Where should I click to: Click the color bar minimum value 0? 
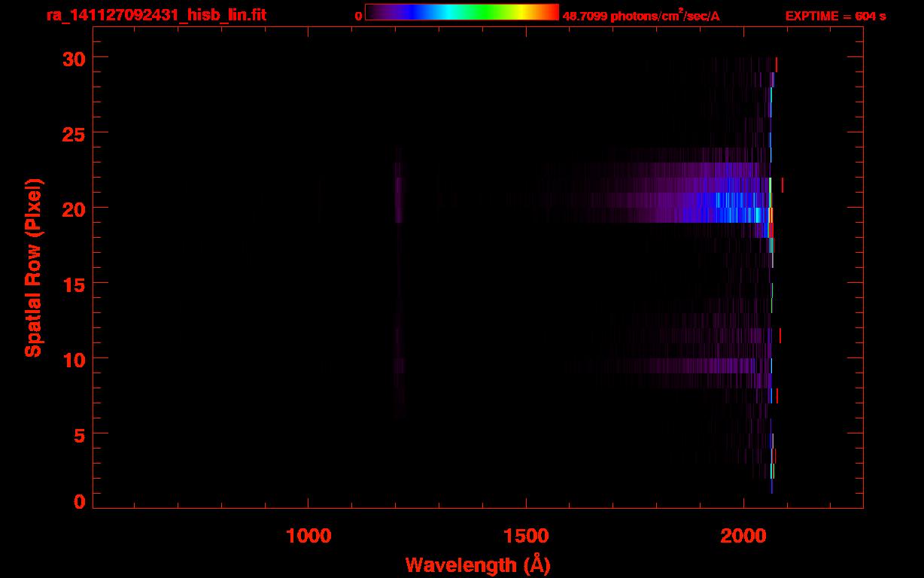coord(359,16)
